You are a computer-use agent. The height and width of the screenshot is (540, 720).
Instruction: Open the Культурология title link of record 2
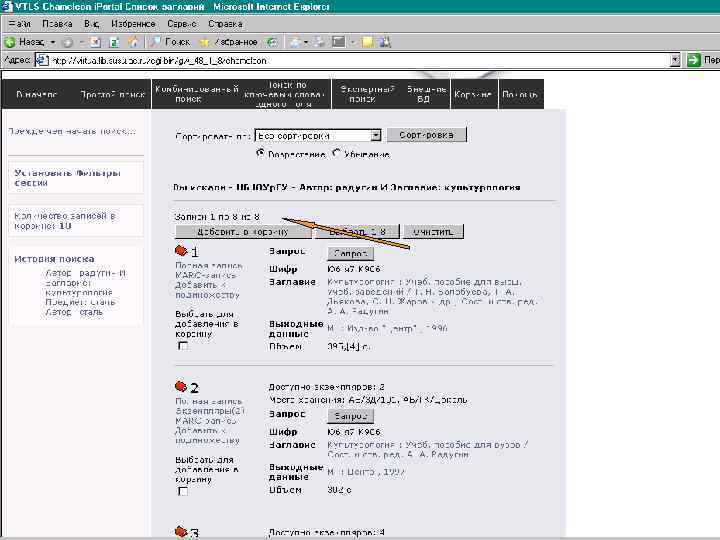pyautogui.click(x=428, y=450)
